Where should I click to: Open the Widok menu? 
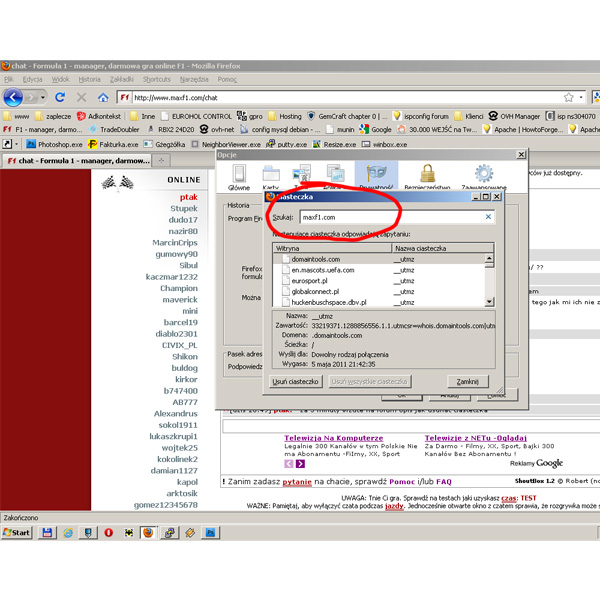coord(60,79)
